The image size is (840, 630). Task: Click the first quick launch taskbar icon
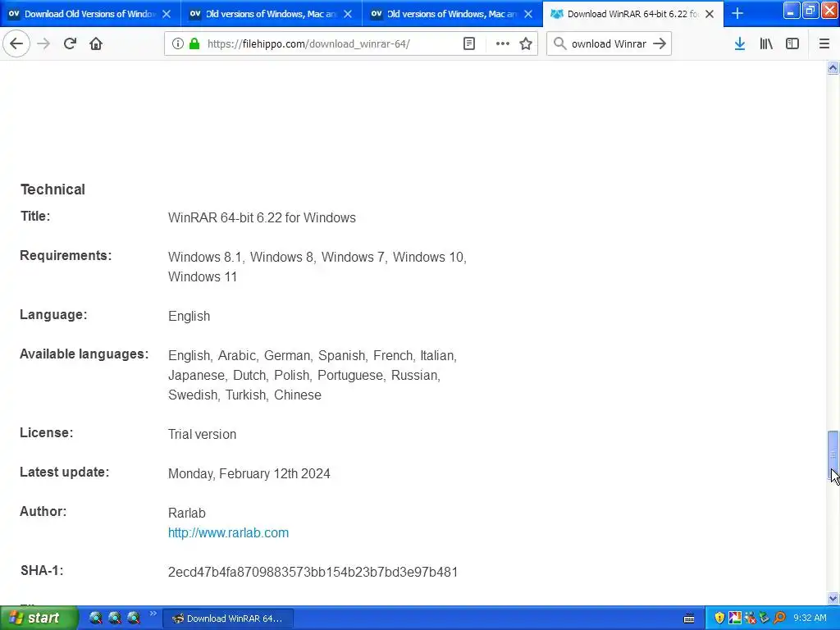95,619
